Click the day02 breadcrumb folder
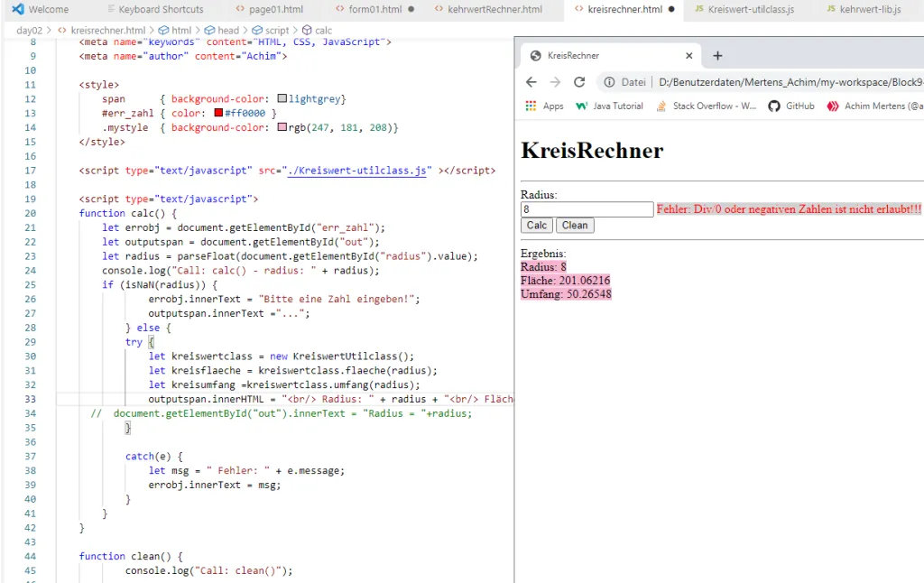 pos(30,30)
